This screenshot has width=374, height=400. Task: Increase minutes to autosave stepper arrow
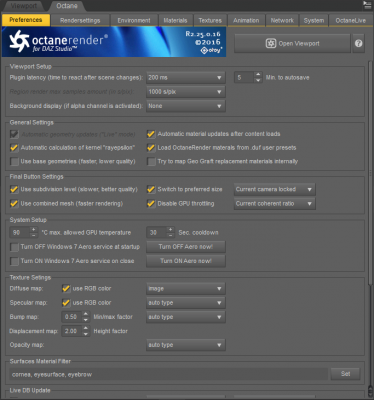[x=258, y=75]
